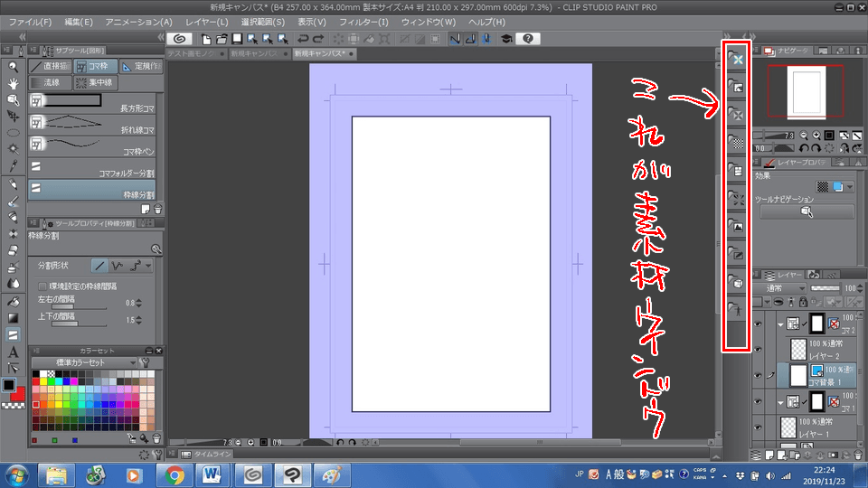Open the standard color set dropdown
868x488 pixels.
pyautogui.click(x=84, y=362)
